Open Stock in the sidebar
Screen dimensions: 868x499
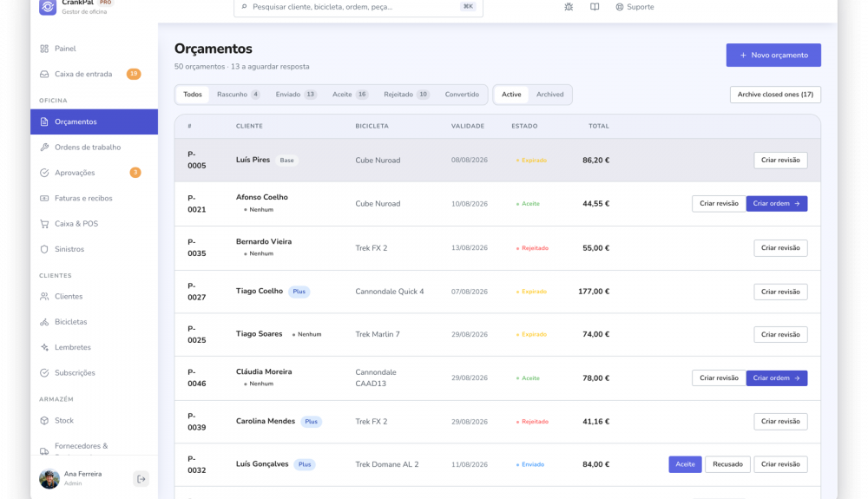click(x=94, y=420)
